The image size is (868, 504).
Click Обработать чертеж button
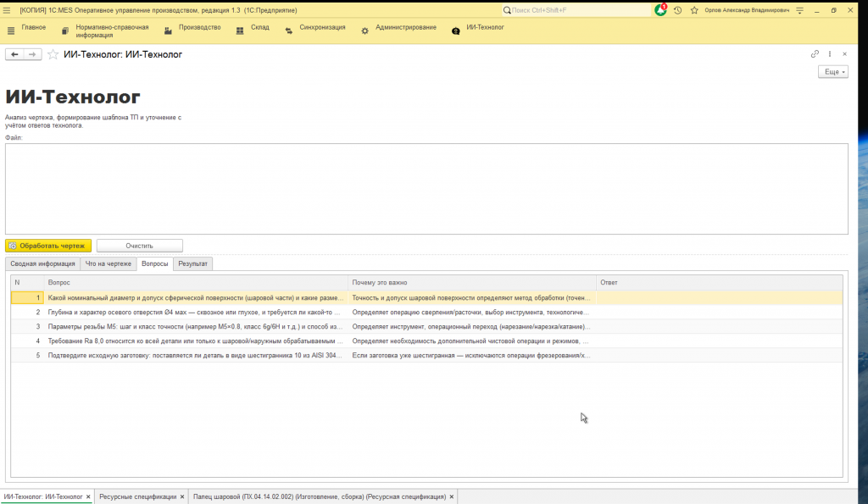click(x=48, y=246)
